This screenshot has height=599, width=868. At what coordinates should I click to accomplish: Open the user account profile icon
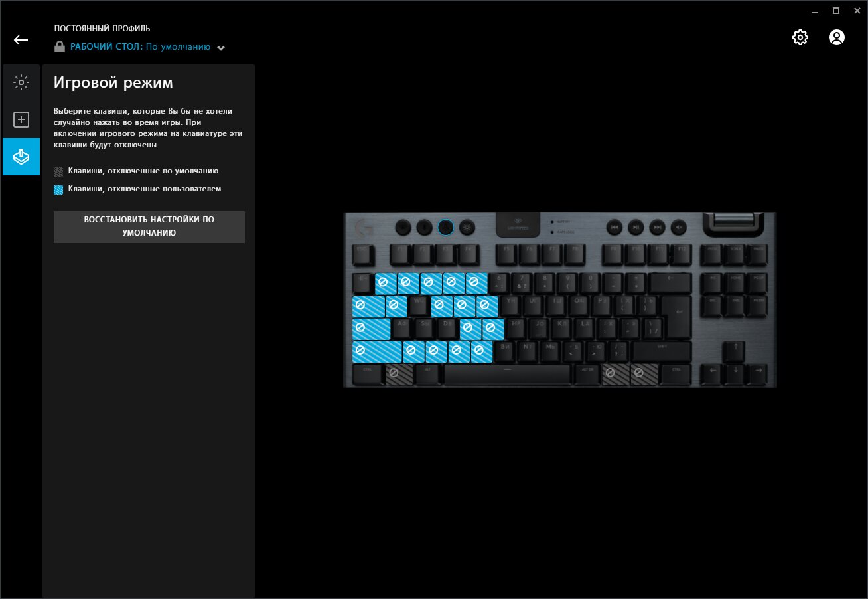coord(837,37)
